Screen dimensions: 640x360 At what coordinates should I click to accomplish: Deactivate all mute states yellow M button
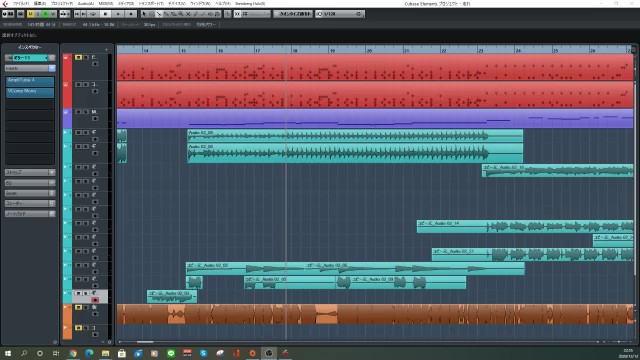click(x=30, y=14)
